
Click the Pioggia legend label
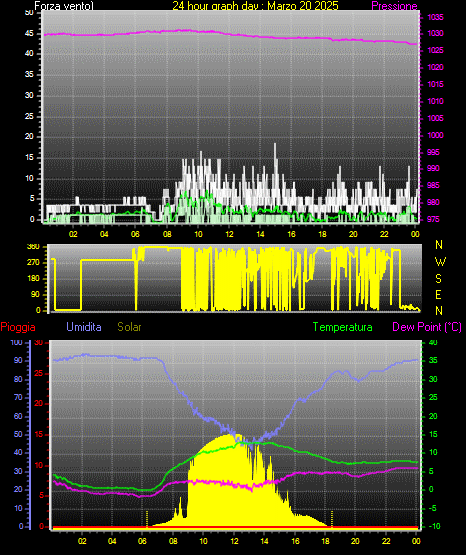point(18,327)
